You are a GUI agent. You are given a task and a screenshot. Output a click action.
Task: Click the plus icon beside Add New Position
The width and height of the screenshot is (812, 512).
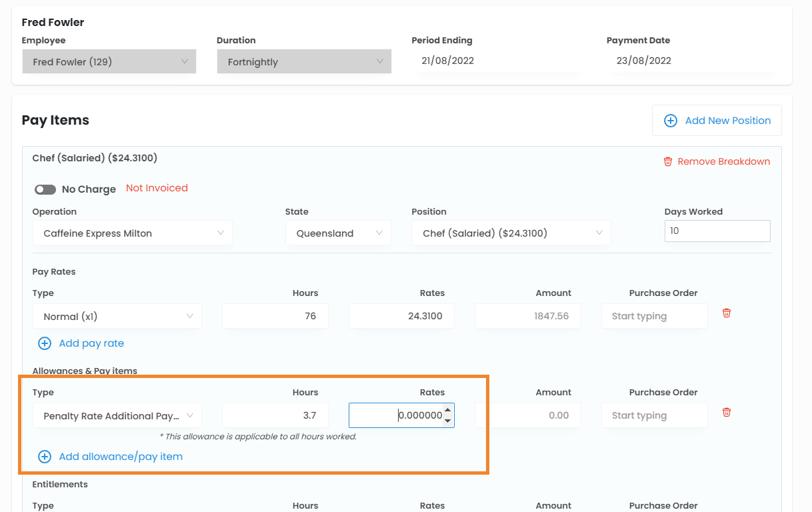coord(670,121)
